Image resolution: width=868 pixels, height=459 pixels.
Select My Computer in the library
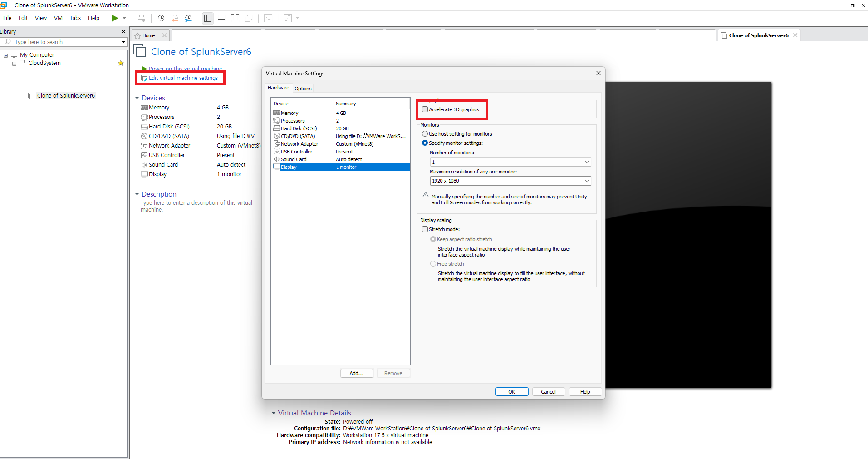pos(37,55)
